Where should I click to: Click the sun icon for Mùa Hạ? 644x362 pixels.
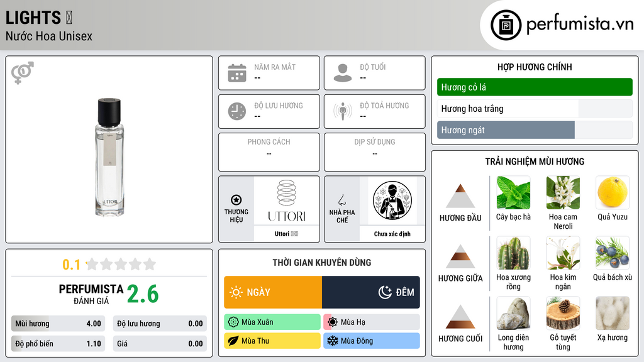333,322
